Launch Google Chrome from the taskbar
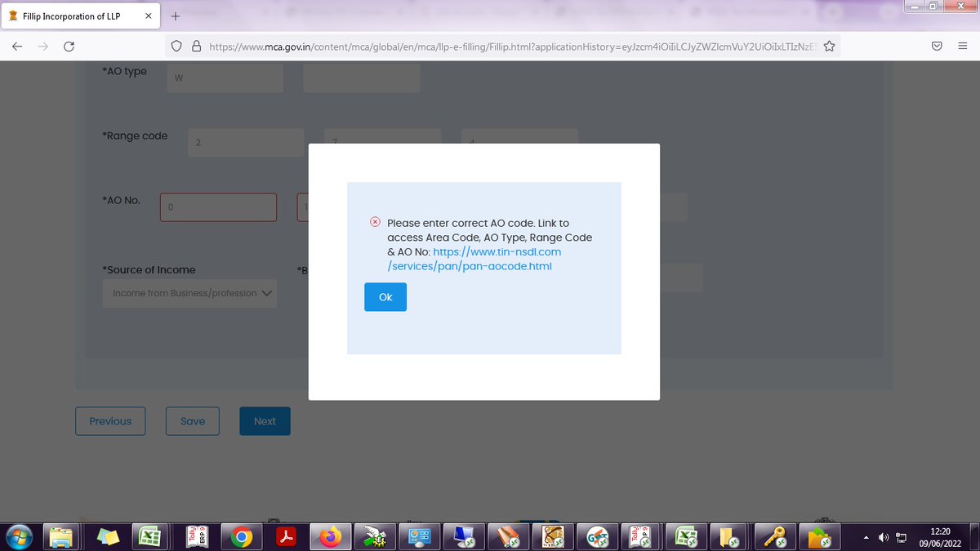Image resolution: width=980 pixels, height=551 pixels. [x=241, y=537]
